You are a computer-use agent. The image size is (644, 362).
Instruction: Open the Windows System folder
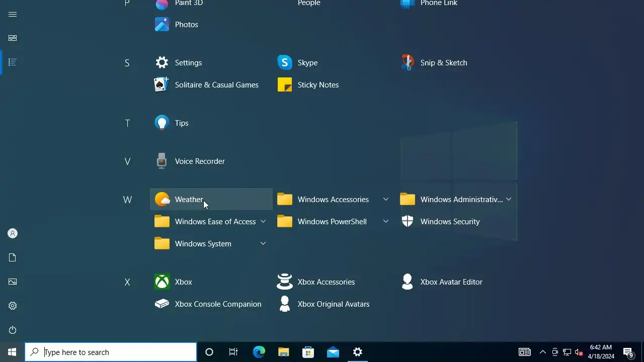211,243
